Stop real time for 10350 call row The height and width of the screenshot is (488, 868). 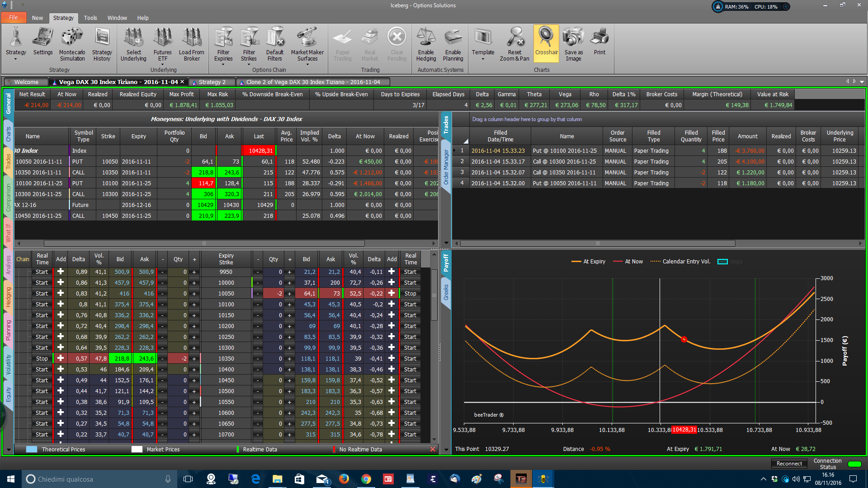(42, 358)
